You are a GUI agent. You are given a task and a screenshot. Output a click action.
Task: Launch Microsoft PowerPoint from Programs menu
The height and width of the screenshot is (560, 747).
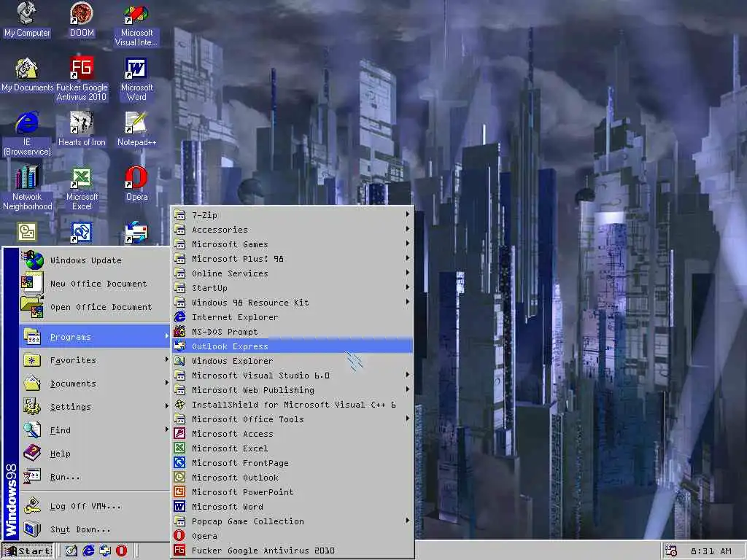(293, 492)
